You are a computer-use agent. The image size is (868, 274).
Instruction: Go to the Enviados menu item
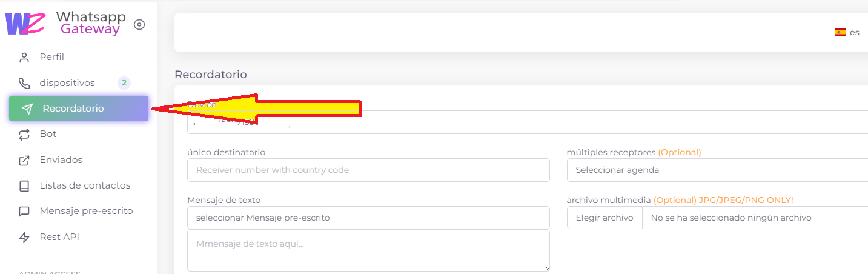(x=61, y=160)
